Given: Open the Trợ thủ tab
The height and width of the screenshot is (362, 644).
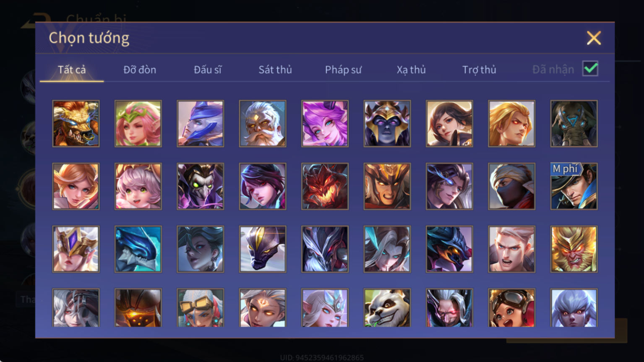Looking at the screenshot, I should (x=479, y=70).
